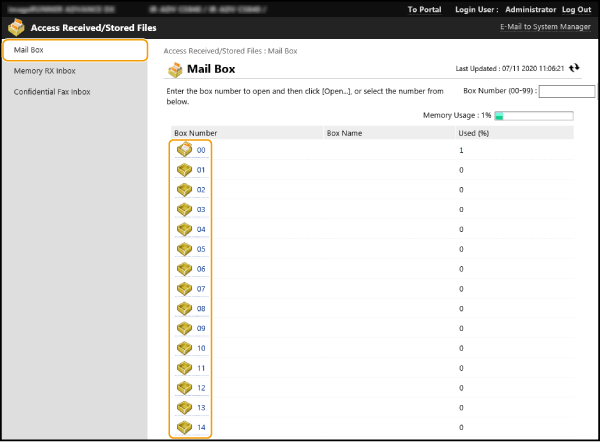Open mail box number 01 link
This screenshot has width=600, height=442.
tap(201, 170)
